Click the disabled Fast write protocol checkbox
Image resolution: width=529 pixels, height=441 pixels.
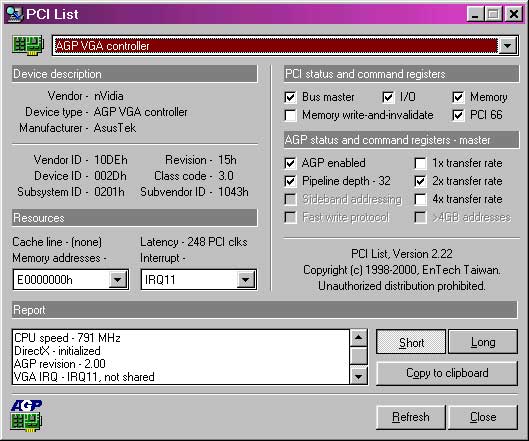coord(290,217)
